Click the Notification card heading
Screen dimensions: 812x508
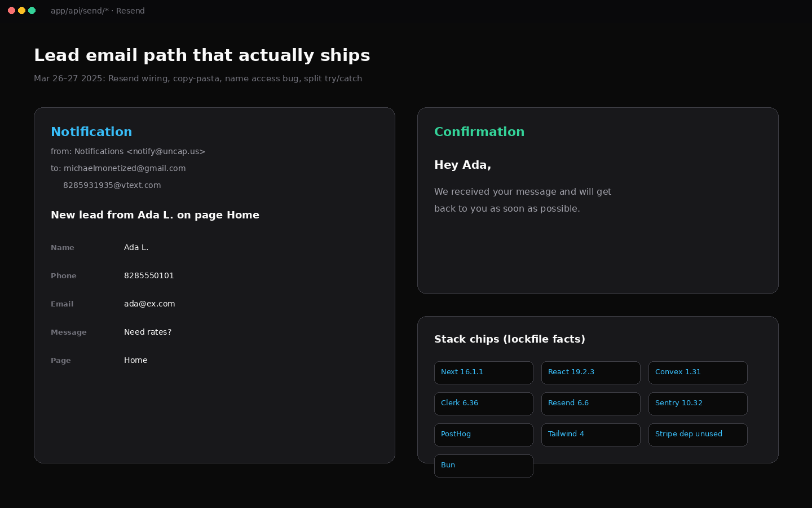(91, 132)
